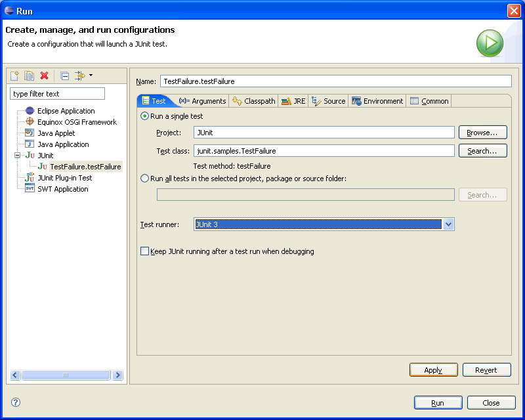Select the Eclipse Application icon
Screen dimensions: 525x420
click(x=30, y=110)
